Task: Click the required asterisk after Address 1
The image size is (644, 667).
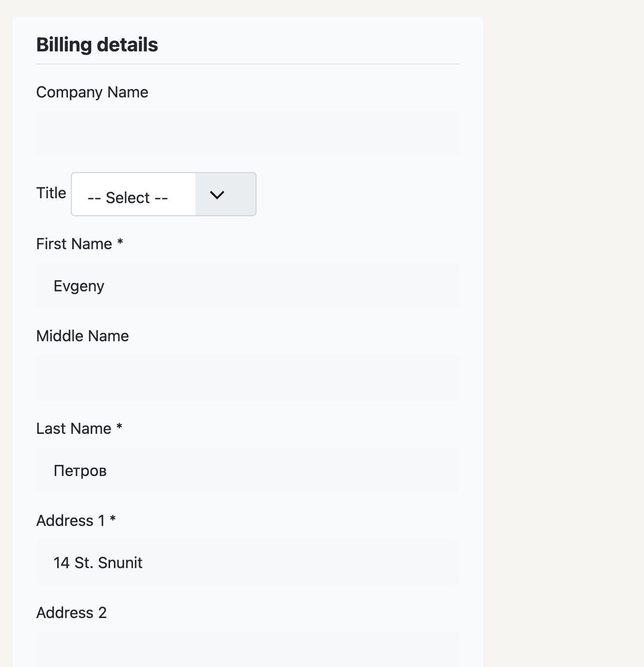Action: [x=113, y=518]
